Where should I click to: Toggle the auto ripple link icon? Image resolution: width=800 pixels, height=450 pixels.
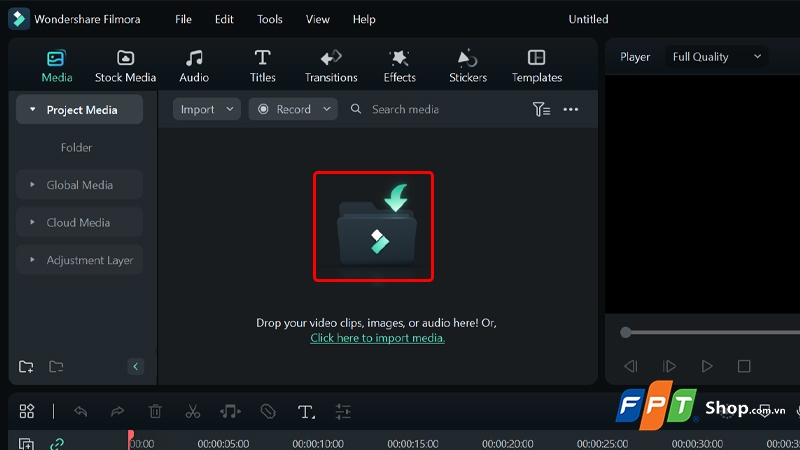coord(57,443)
